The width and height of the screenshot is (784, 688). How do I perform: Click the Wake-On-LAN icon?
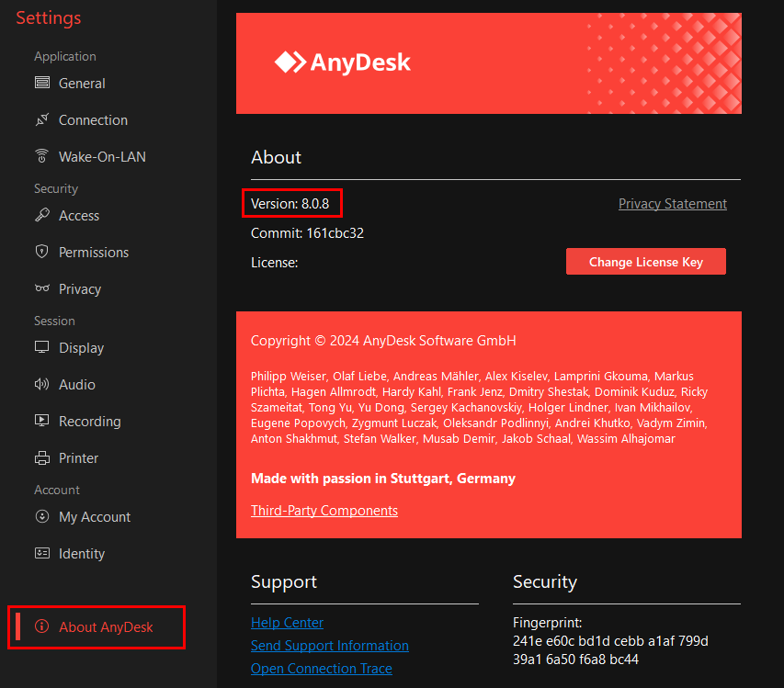41,156
